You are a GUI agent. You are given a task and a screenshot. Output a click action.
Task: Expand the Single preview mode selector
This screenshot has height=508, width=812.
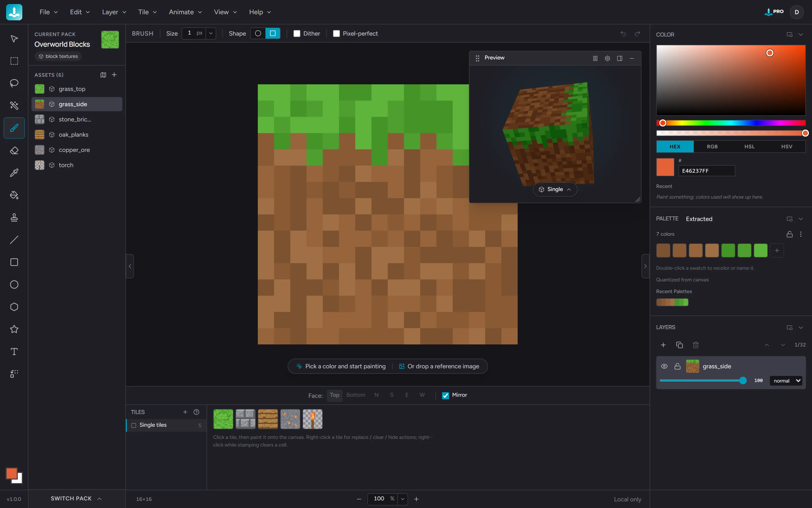coord(555,189)
